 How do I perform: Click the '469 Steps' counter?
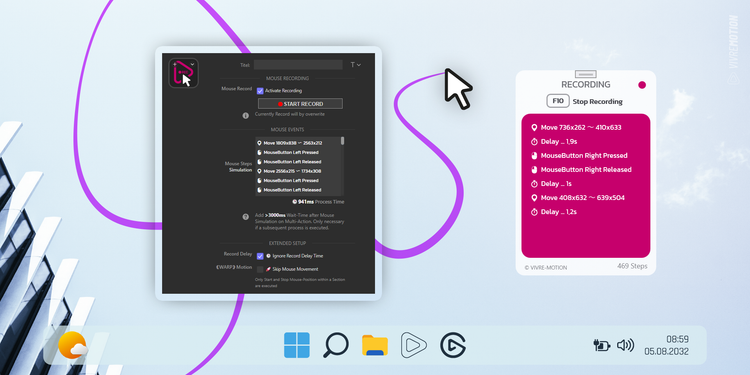click(632, 266)
